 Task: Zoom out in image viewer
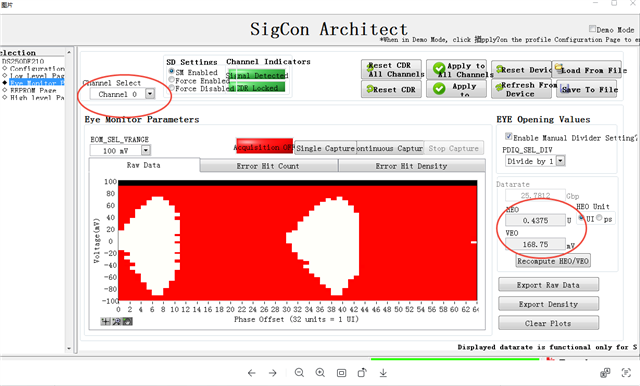[299, 373]
